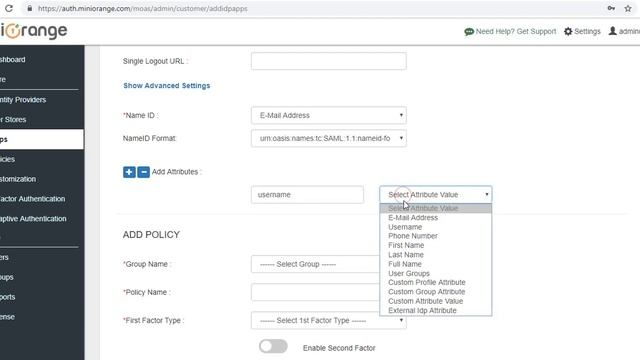The height and width of the screenshot is (360, 640).
Task: Choose Custom Attribute Value option
Action: click(x=436, y=301)
